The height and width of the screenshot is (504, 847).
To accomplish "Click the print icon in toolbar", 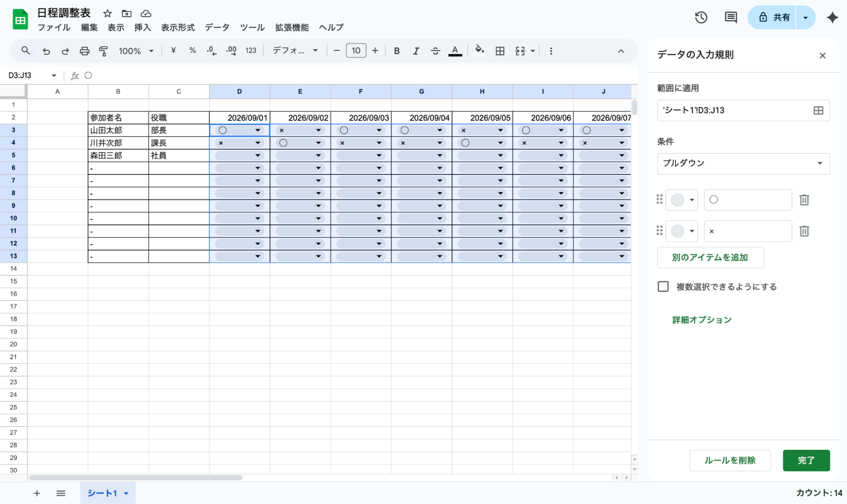I will (x=84, y=51).
